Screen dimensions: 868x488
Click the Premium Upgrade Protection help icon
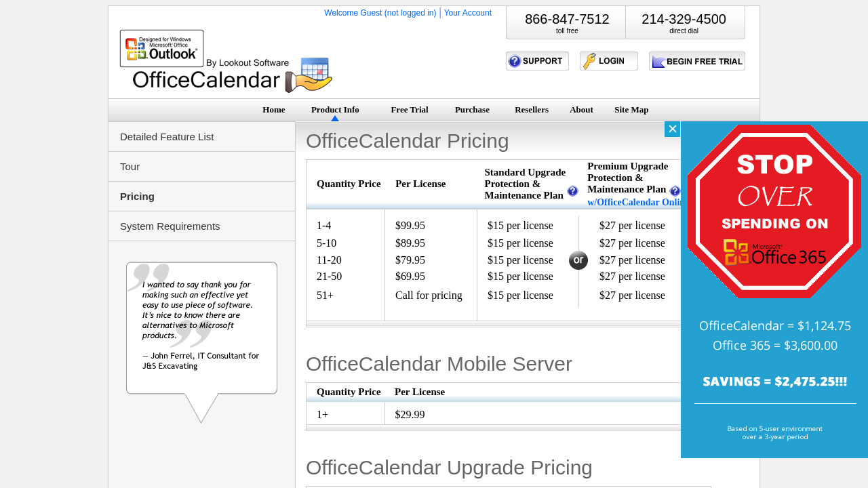(x=675, y=191)
